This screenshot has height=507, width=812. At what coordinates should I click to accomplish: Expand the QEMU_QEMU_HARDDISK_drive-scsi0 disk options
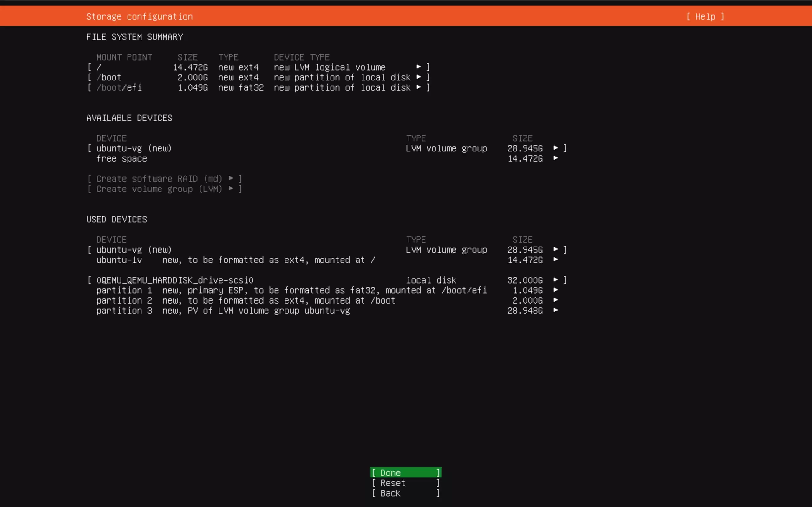pyautogui.click(x=556, y=280)
